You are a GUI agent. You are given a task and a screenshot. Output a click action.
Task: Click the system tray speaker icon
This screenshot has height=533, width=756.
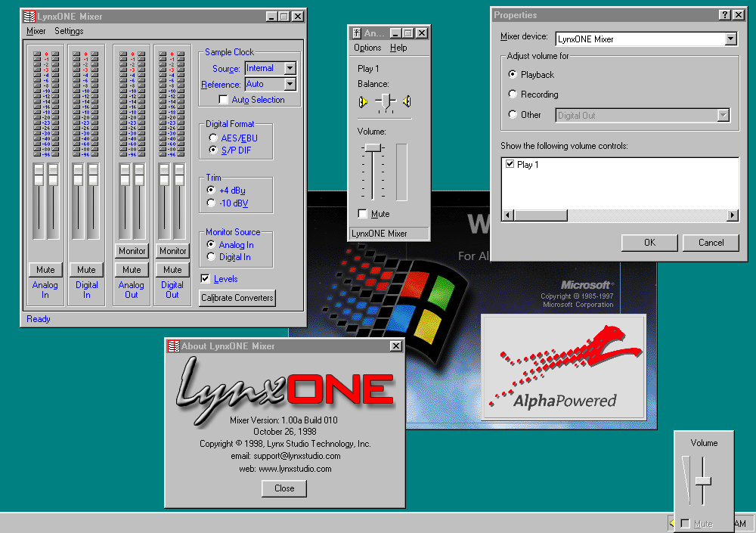(671, 523)
